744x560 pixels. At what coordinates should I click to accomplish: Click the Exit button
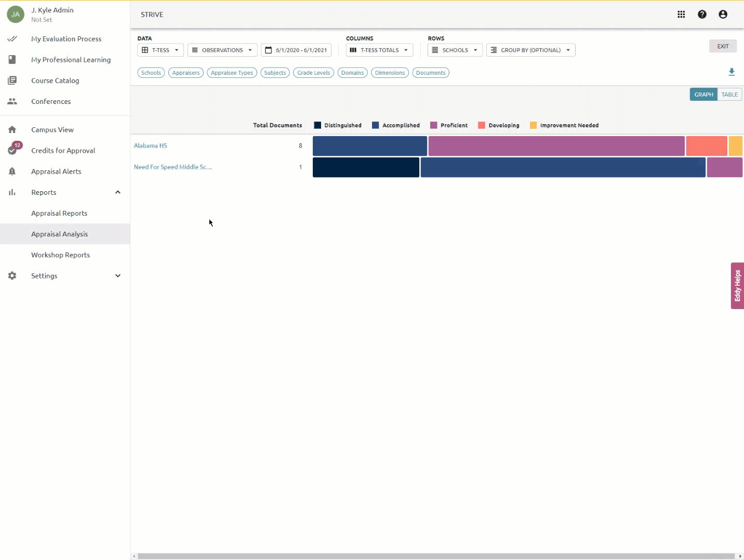pyautogui.click(x=723, y=46)
